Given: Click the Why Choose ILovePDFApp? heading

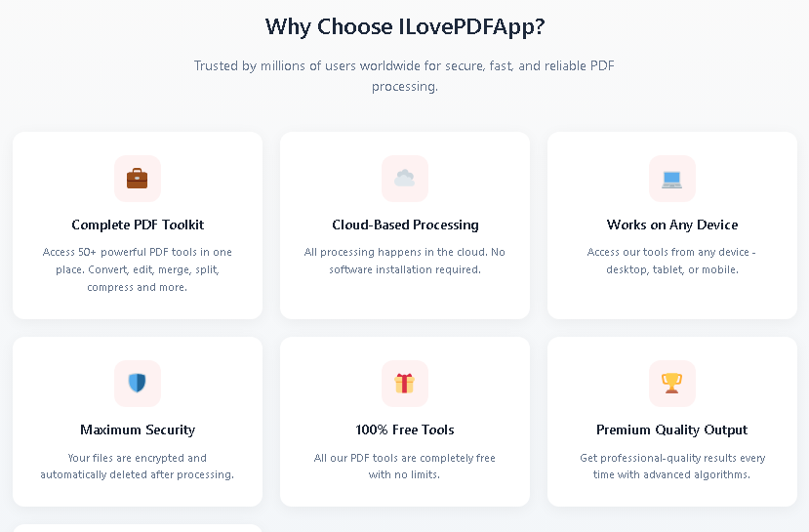Looking at the screenshot, I should click(405, 26).
